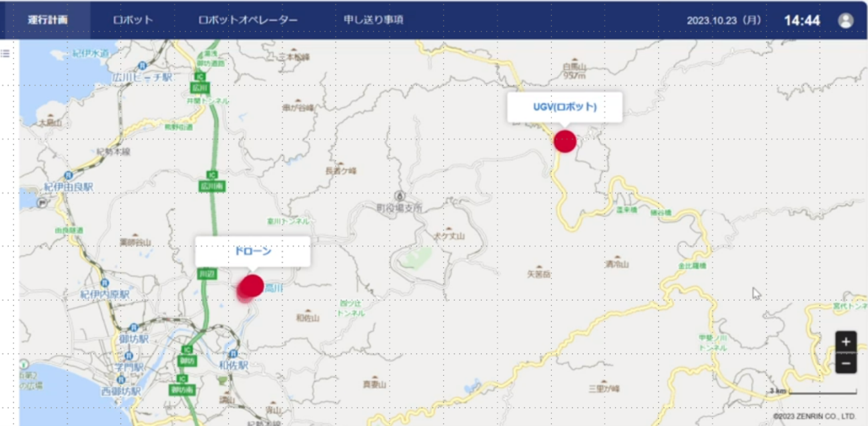The image size is (868, 426).
Task: Open the list menu icon at the map's edge
Action: pyautogui.click(x=5, y=53)
